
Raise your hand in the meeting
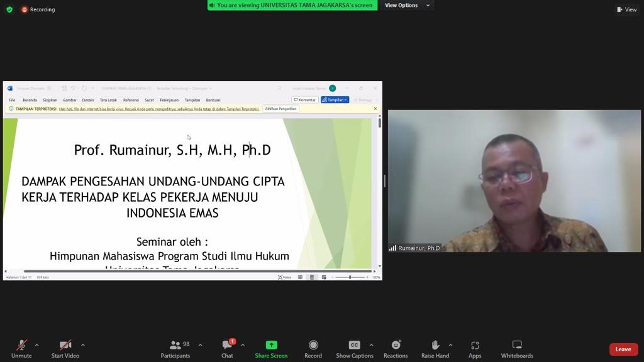tap(435, 345)
